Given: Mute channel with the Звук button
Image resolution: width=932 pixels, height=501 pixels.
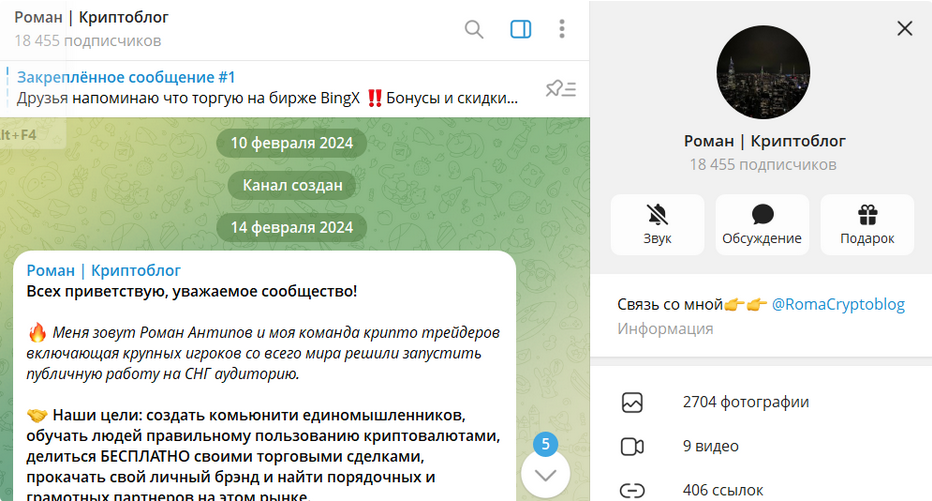Looking at the screenshot, I should coord(657,225).
